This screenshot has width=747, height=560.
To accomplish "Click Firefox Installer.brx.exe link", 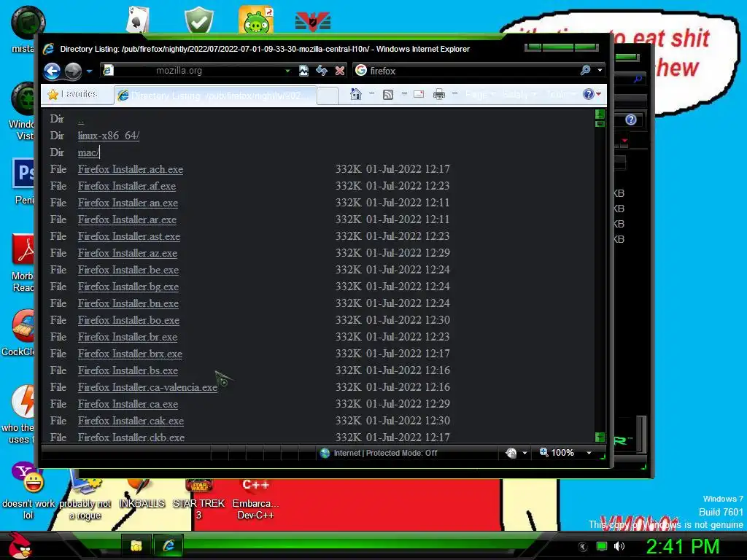I will (x=130, y=354).
